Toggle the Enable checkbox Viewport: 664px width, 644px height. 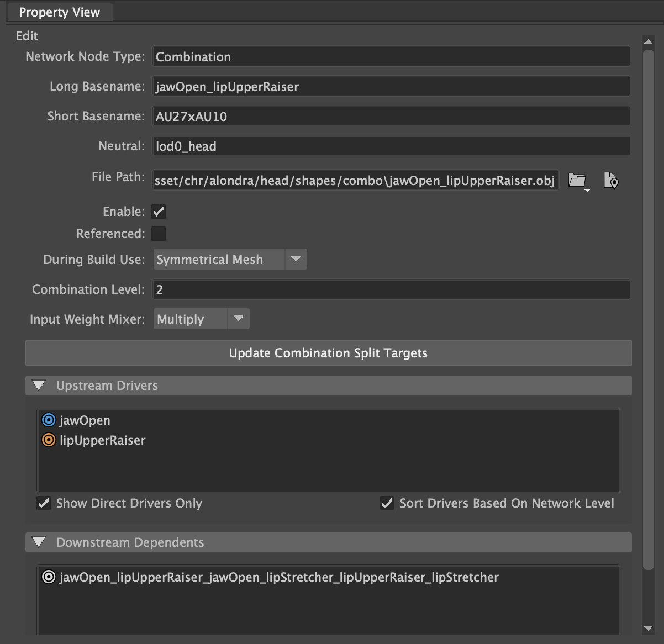pyautogui.click(x=159, y=212)
